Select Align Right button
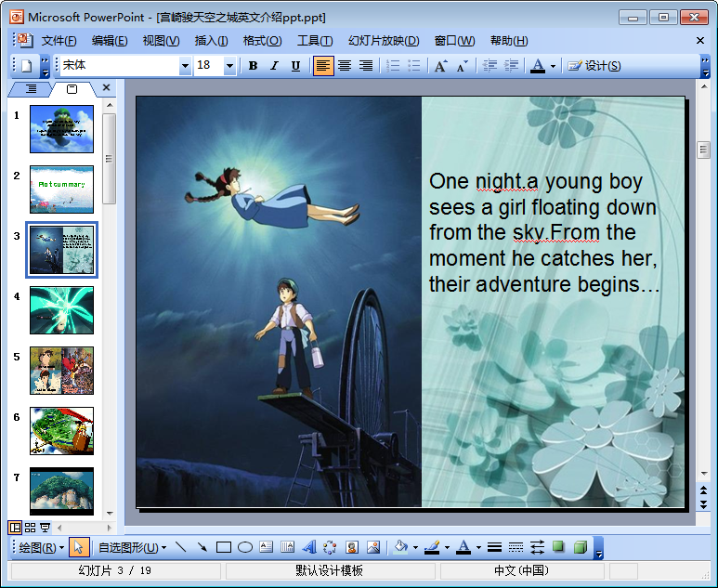Screen dimensions: 718x588 click(365, 66)
